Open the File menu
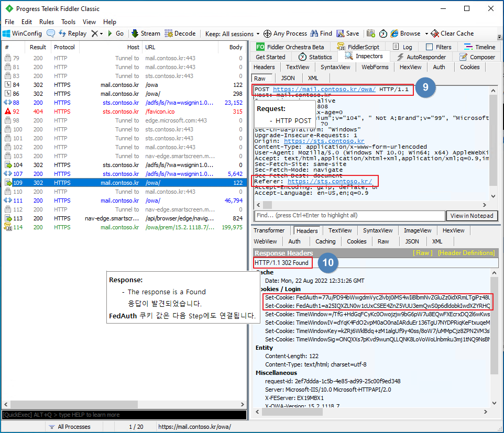 coord(9,22)
